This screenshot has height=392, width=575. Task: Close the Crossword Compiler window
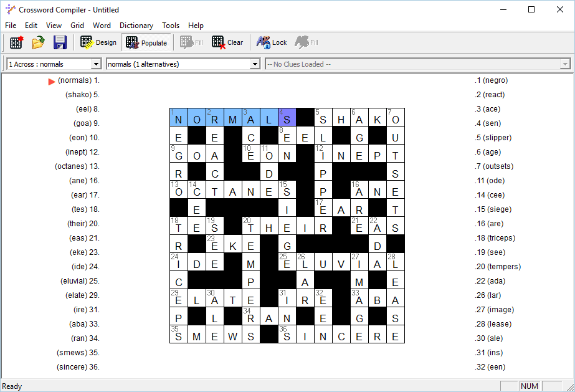tap(560, 9)
